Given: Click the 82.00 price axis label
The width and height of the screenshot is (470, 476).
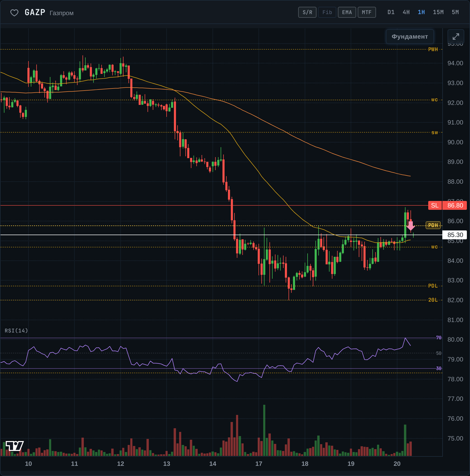Looking at the screenshot, I should point(455,300).
